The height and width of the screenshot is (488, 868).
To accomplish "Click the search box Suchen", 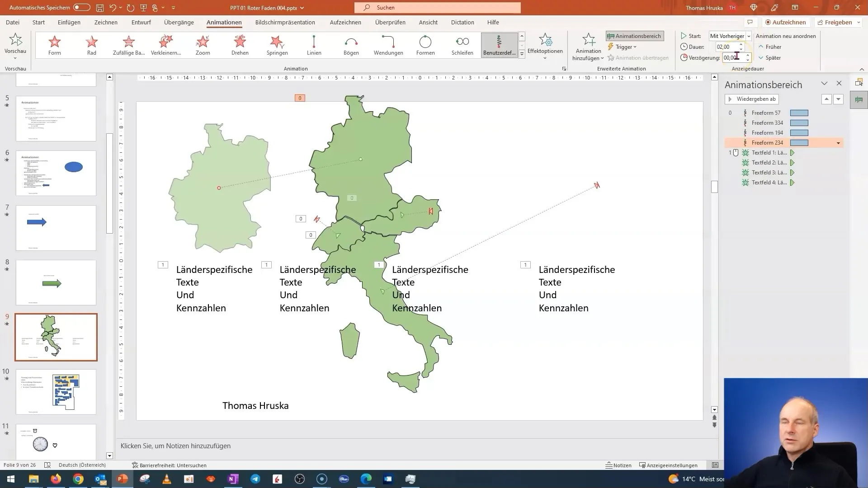I will (438, 8).
